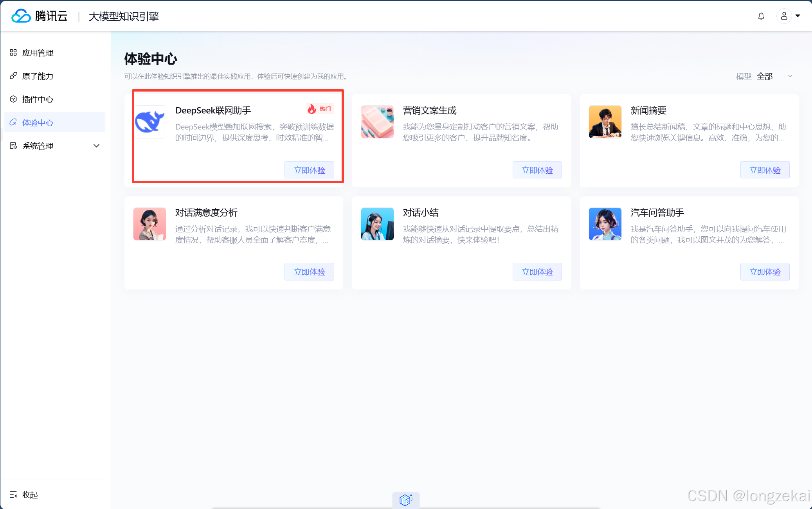Click the user avatar icon

pos(784,16)
